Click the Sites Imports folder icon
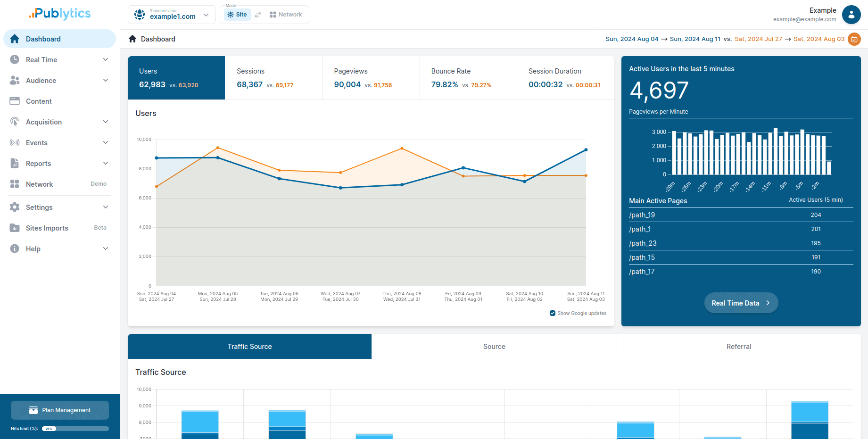The width and height of the screenshot is (868, 439). 15,228
